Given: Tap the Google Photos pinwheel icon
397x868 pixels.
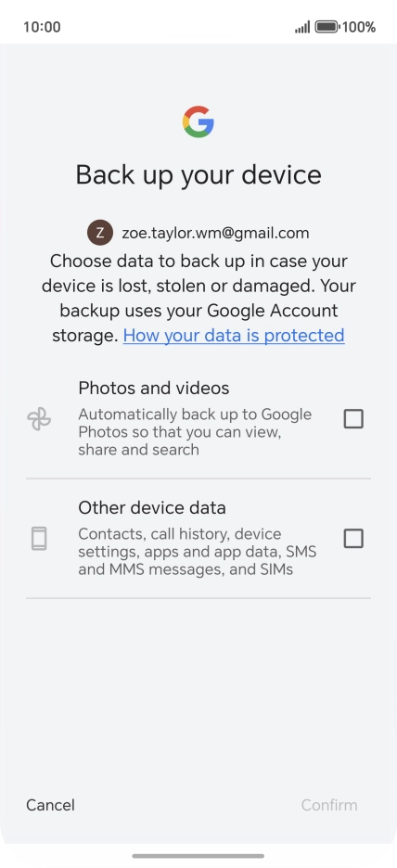Looking at the screenshot, I should click(x=39, y=419).
